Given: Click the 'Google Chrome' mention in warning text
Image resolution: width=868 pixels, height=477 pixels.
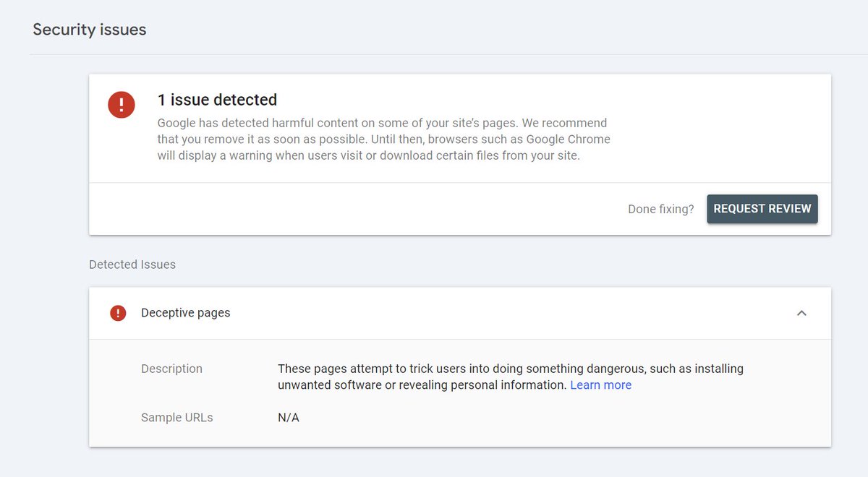Looking at the screenshot, I should tap(568, 139).
